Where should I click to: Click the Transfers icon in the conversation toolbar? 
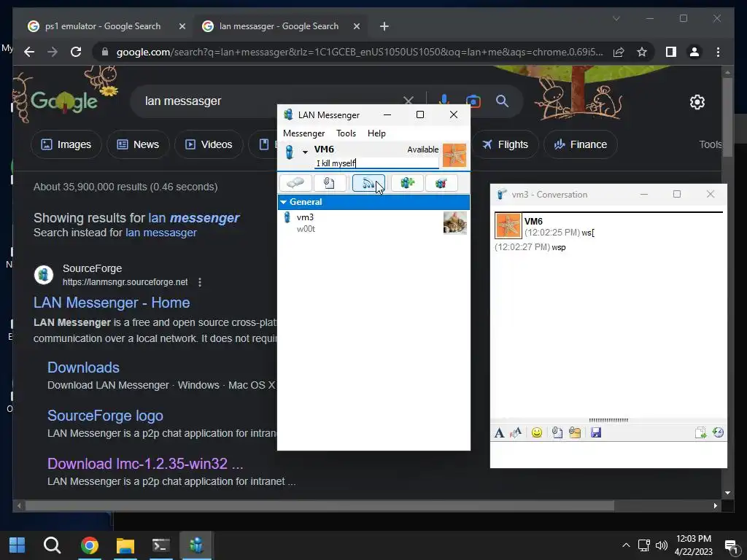point(700,432)
